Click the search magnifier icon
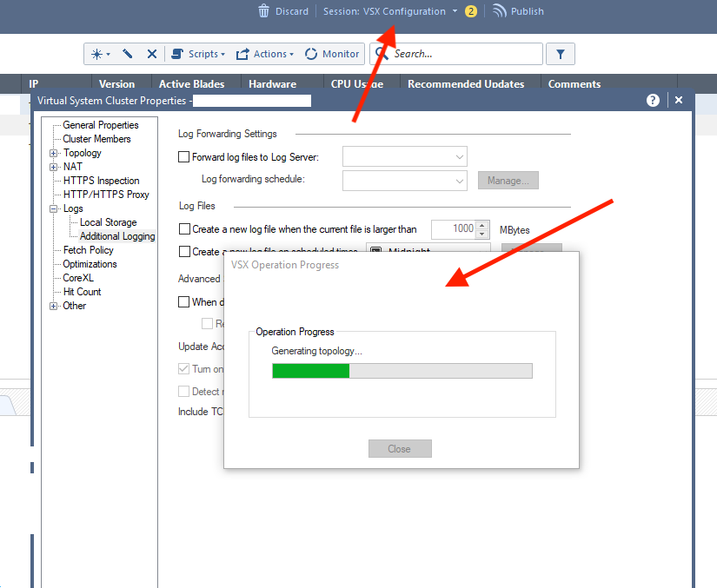This screenshot has height=588, width=717. pos(381,54)
